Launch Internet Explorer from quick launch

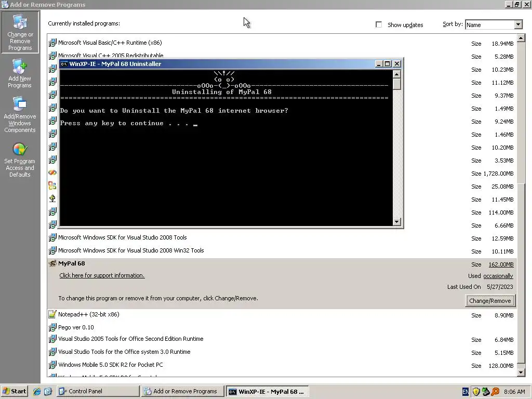(x=37, y=391)
